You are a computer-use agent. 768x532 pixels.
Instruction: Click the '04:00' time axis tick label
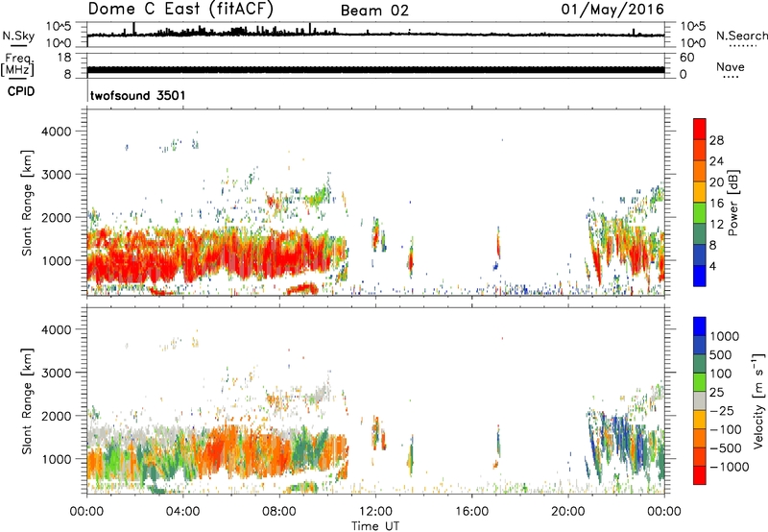tap(182, 512)
